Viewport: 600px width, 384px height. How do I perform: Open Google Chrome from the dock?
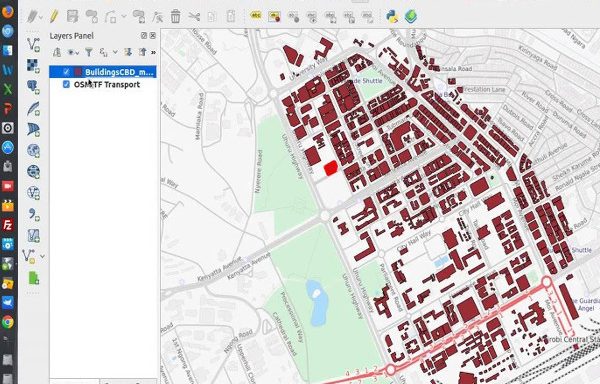coord(8,322)
